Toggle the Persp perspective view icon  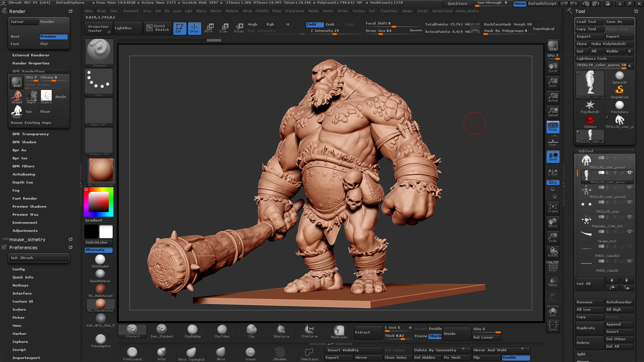553,127
